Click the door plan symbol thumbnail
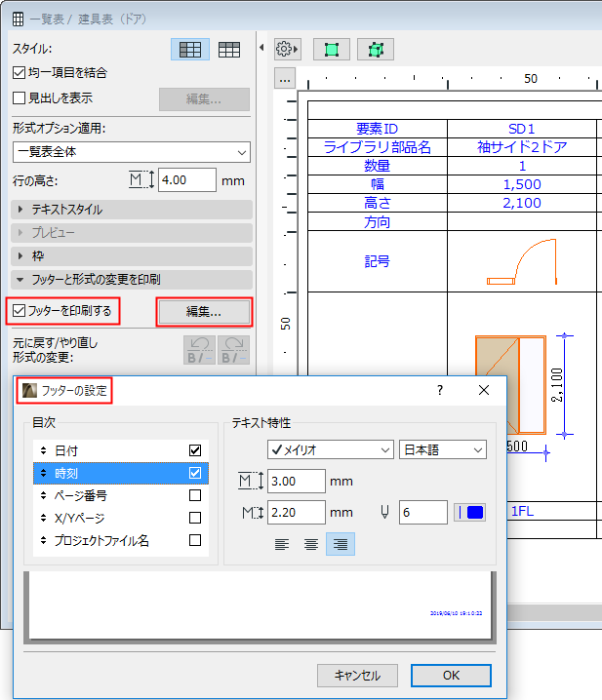The width and height of the screenshot is (602, 700). (x=522, y=261)
